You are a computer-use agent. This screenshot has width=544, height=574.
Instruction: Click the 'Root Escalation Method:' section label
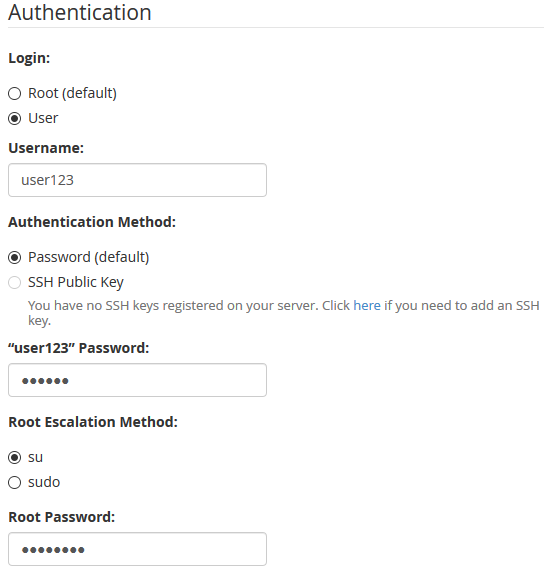(93, 422)
